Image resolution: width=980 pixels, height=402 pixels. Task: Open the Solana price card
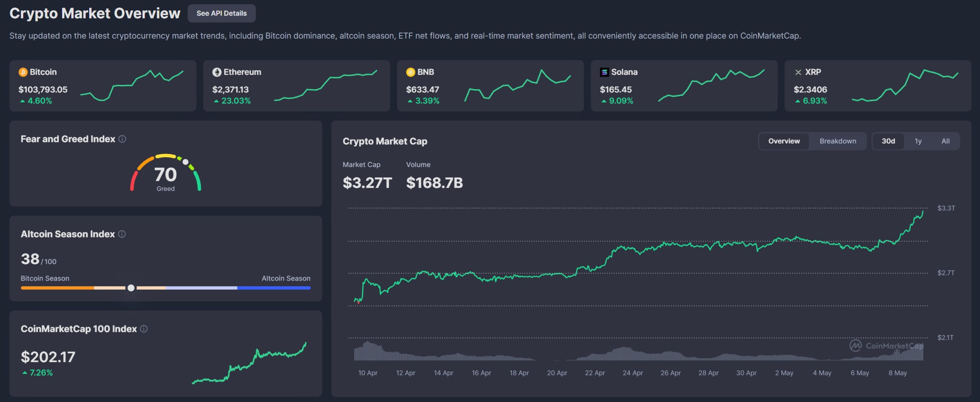684,86
